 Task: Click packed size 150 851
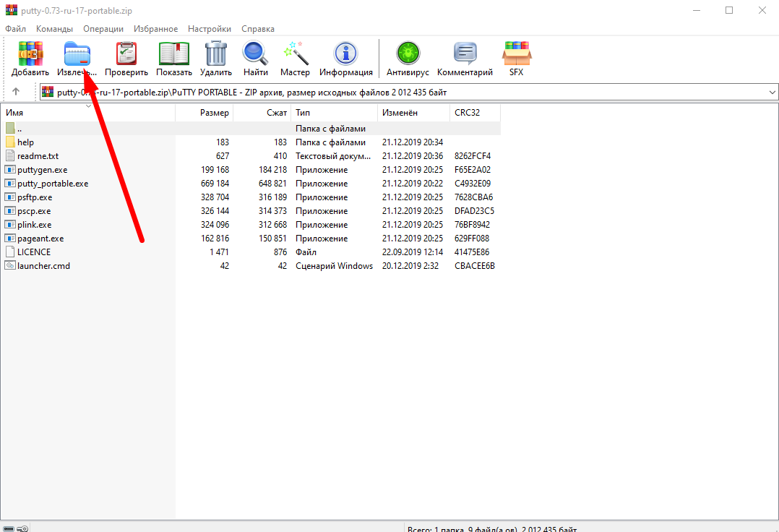pos(272,239)
